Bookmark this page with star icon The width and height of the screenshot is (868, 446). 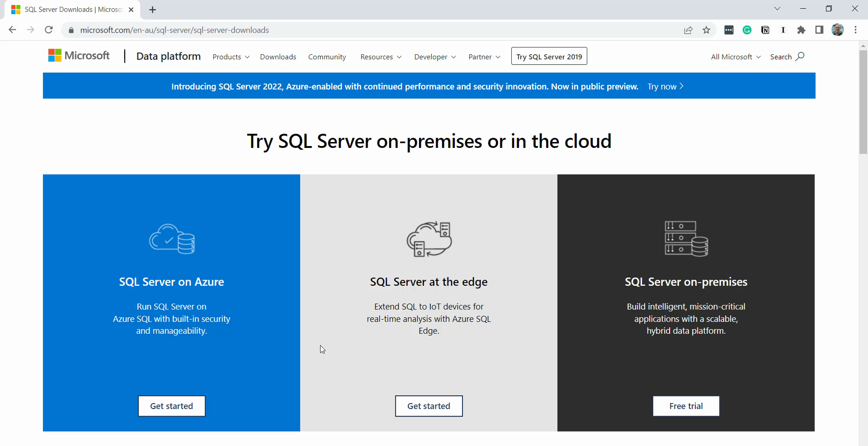(x=706, y=30)
